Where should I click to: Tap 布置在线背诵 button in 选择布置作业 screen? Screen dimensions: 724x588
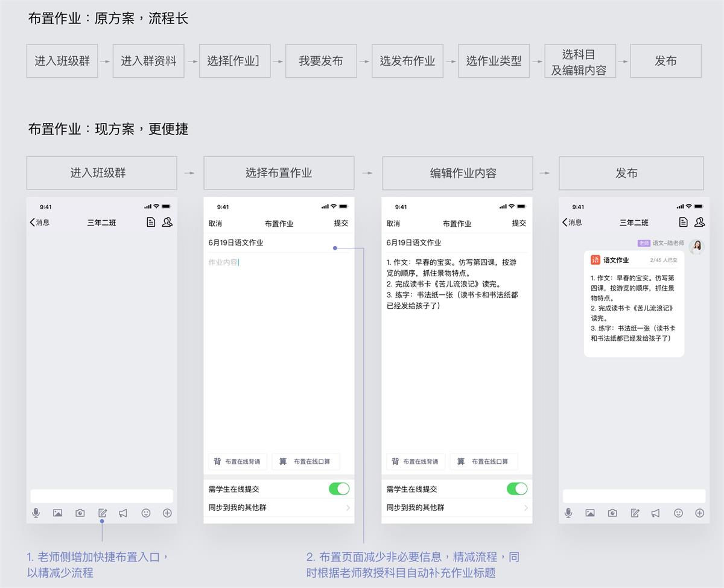tap(238, 461)
